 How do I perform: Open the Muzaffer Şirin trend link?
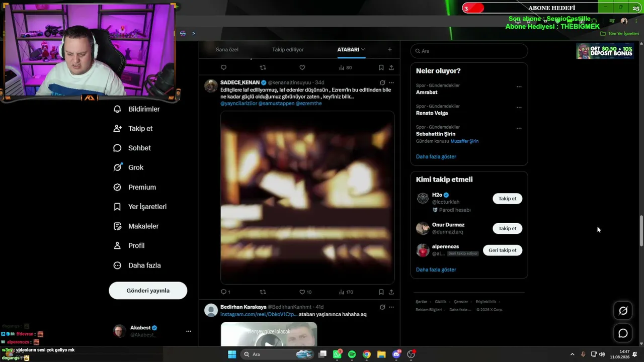[464, 141]
